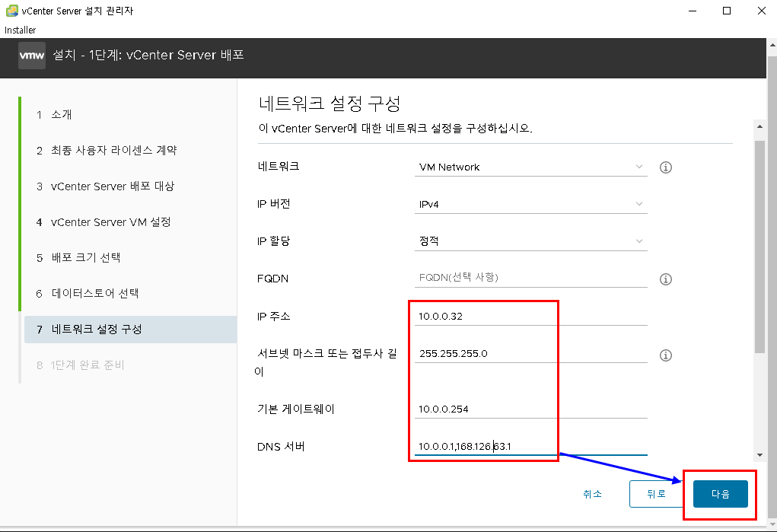This screenshot has height=532, width=777.
Task: Click the DNS server field
Action: [530, 446]
